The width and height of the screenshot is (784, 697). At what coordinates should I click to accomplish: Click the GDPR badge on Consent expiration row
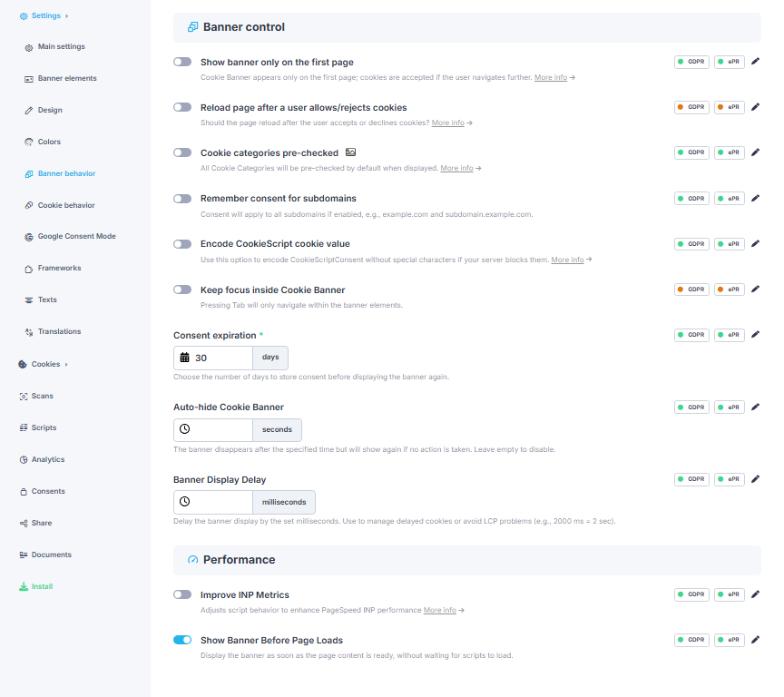point(691,335)
